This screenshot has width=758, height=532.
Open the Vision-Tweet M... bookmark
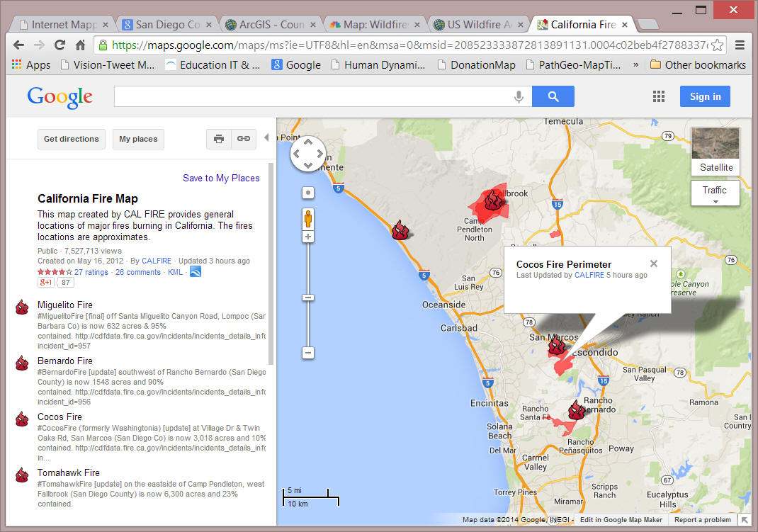(x=107, y=64)
